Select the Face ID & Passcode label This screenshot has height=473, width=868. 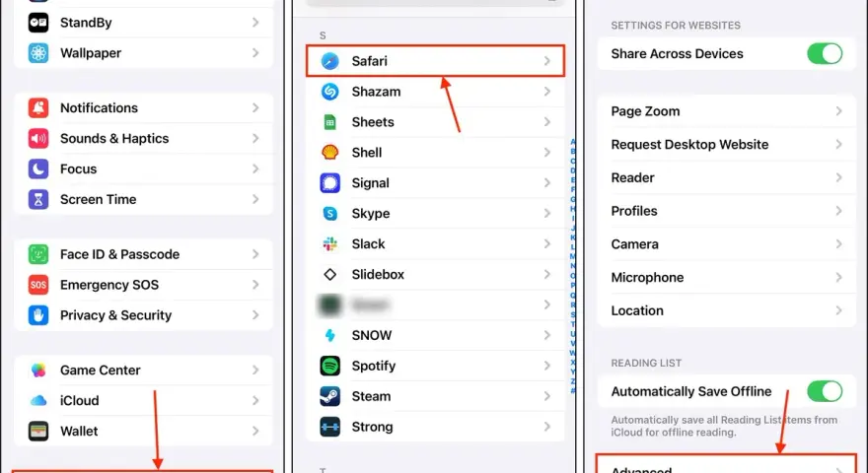coord(119,254)
